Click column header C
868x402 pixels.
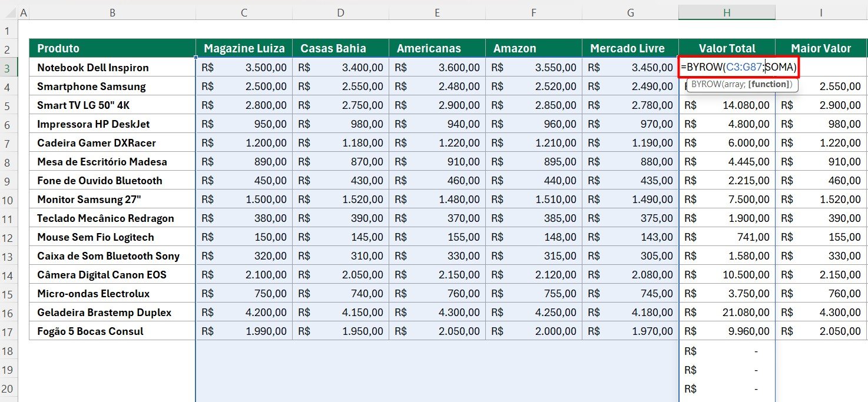(244, 12)
